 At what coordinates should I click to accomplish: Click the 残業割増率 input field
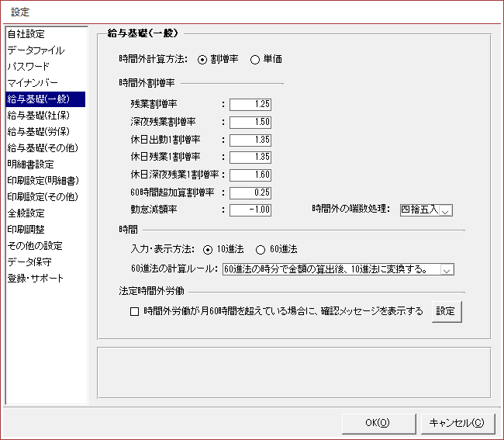(x=250, y=104)
